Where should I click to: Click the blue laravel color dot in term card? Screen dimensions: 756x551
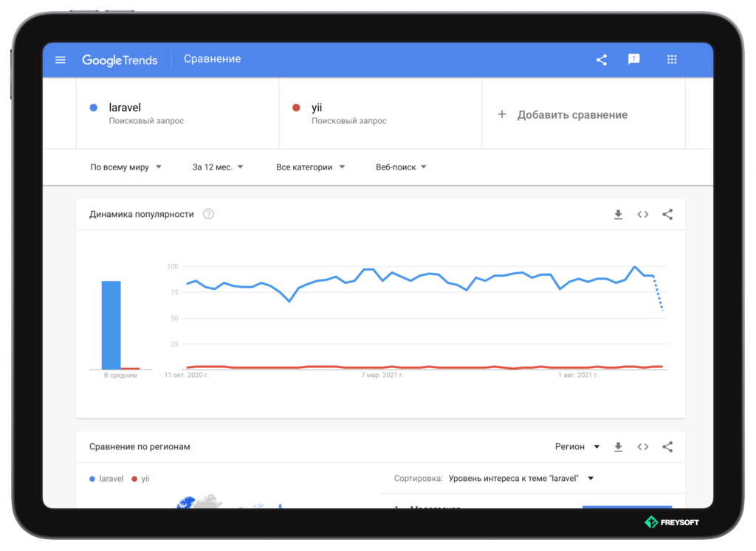[94, 108]
